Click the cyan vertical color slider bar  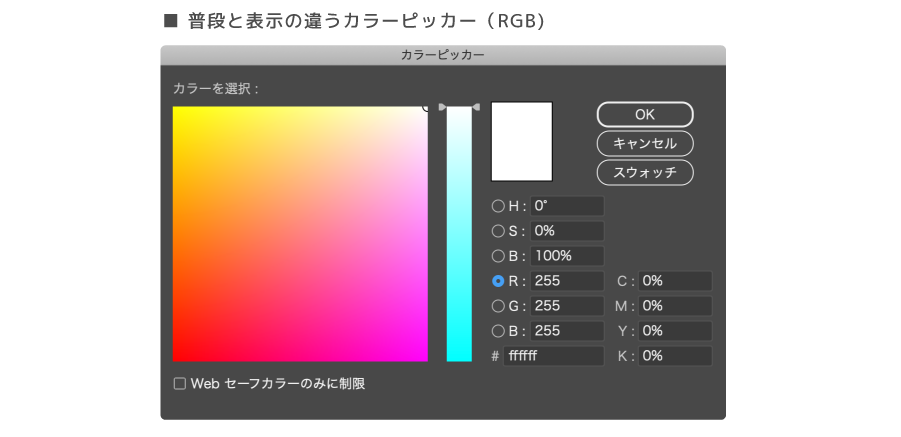[459, 235]
